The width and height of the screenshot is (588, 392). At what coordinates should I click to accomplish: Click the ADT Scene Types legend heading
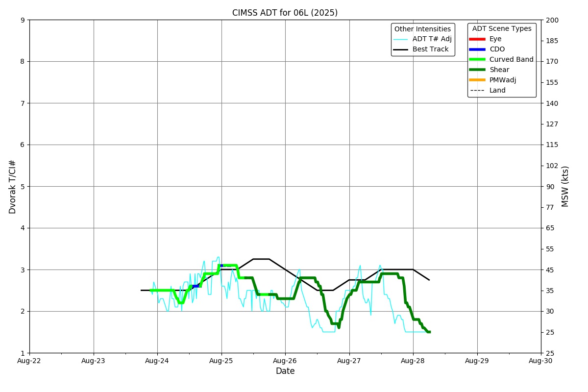(x=501, y=29)
